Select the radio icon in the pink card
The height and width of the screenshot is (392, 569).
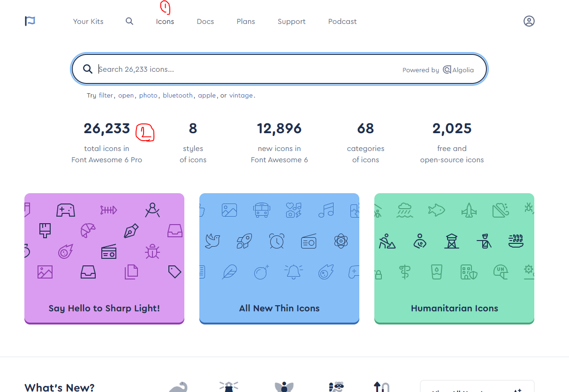tap(109, 252)
